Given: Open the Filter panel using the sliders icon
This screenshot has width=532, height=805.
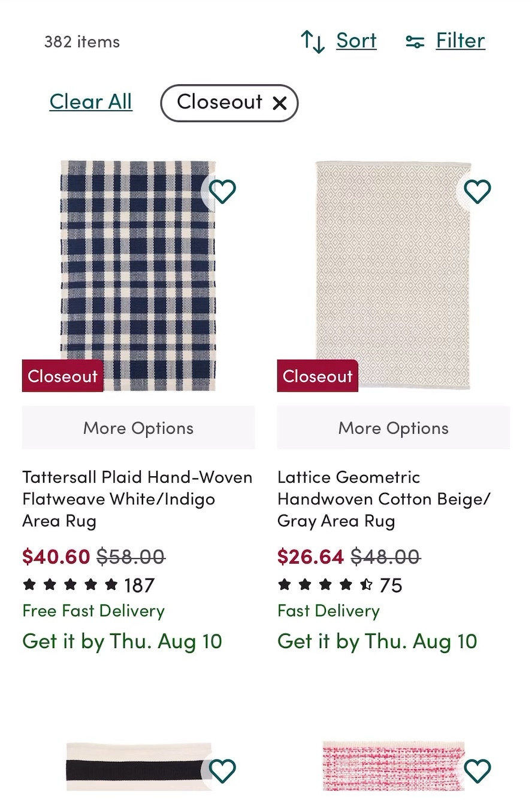Looking at the screenshot, I should point(415,40).
